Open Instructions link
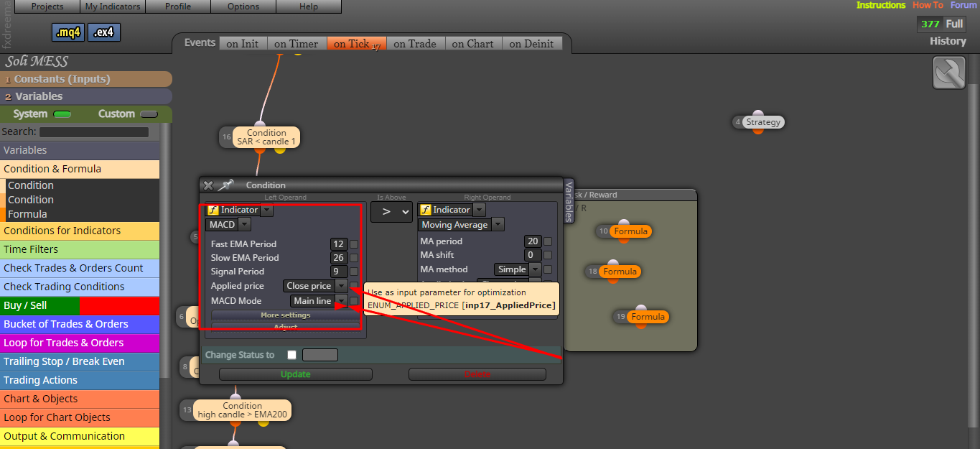980x449 pixels. [881, 5]
